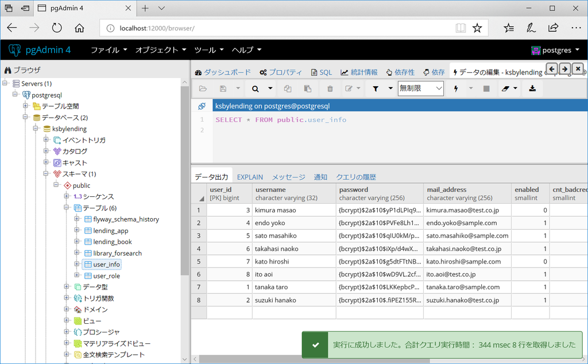Image resolution: width=588 pixels, height=364 pixels.
Task: Open the Clear options dropdown arrow
Action: coord(516,89)
